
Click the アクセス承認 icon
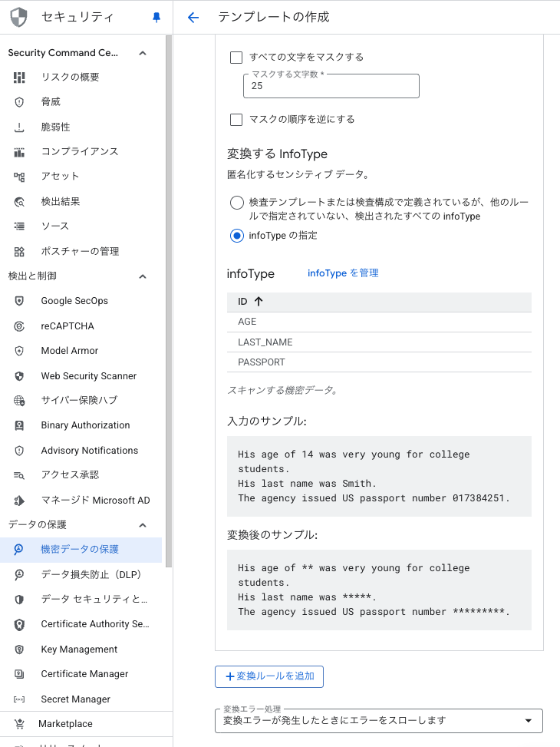[x=19, y=475]
